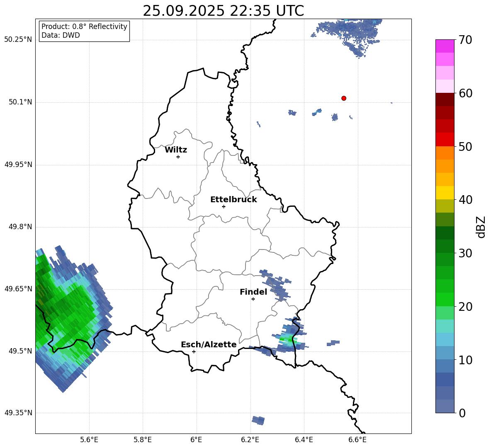Click the 6.4°E longitude label
The image size is (491, 448).
304,440
